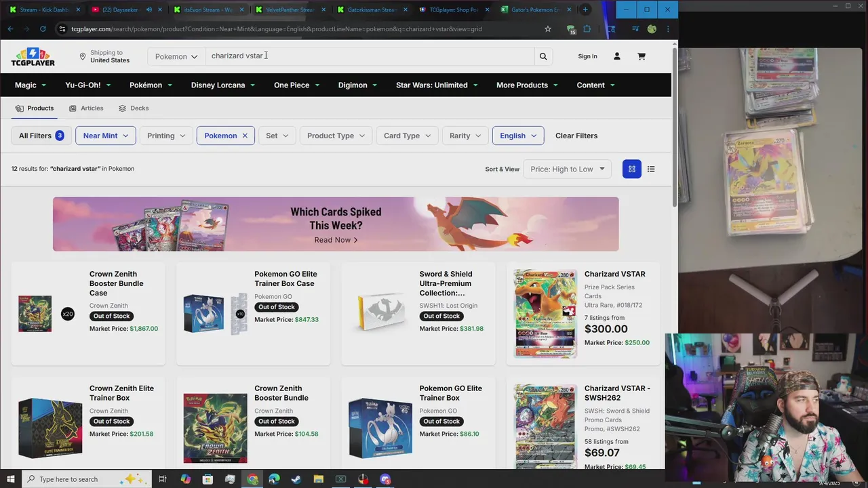Image resolution: width=868 pixels, height=488 pixels.
Task: Open the Digimon menu
Action: (357, 85)
